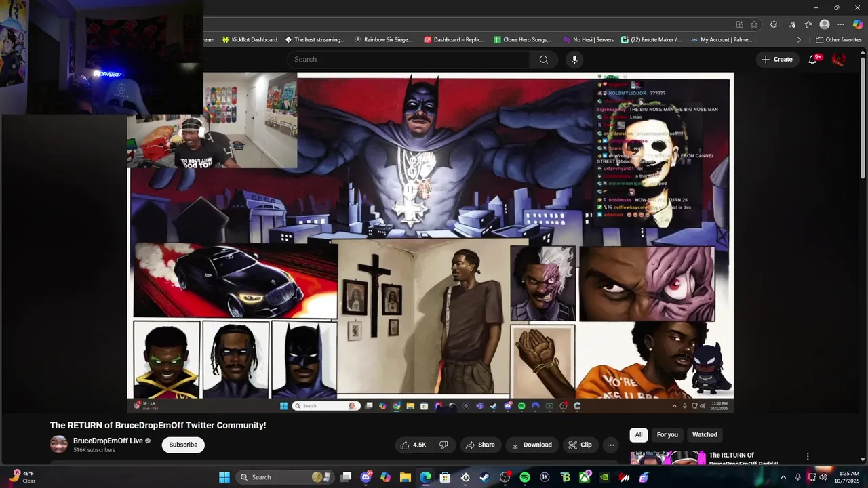Open suggested video title The RETURN Of
868x488 pixels.
pyautogui.click(x=744, y=460)
